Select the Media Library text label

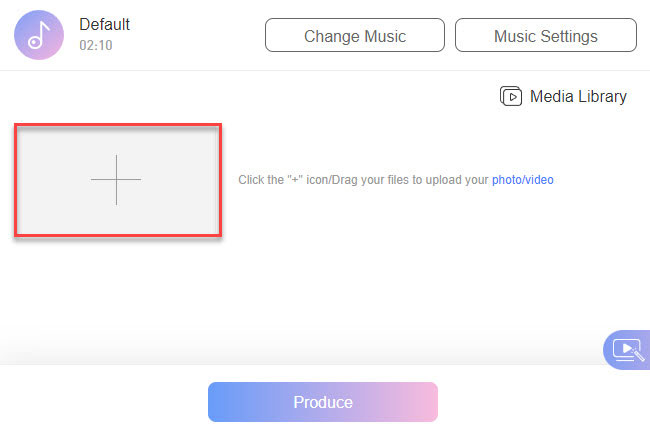pos(578,96)
